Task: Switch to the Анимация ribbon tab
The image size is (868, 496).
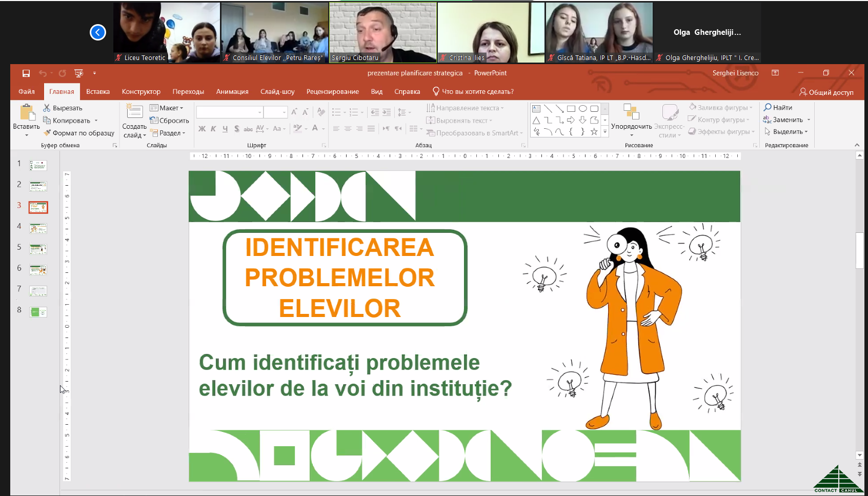Action: click(x=232, y=92)
